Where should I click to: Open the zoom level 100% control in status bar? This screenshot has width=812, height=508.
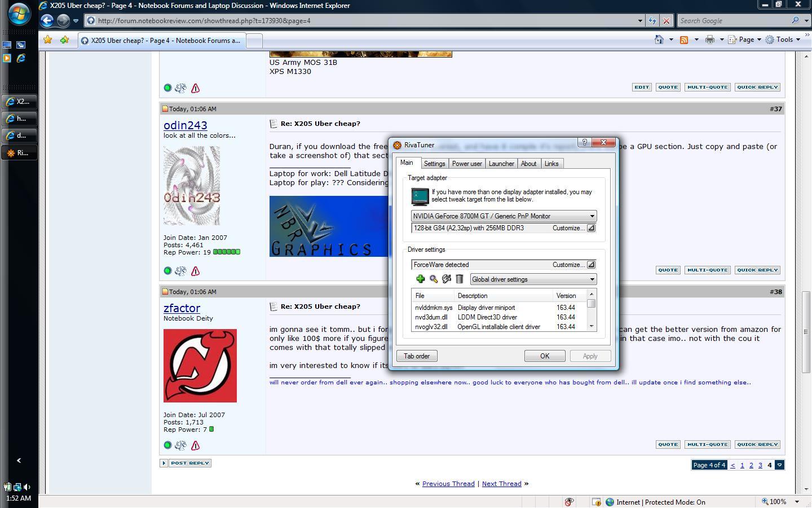(x=780, y=502)
